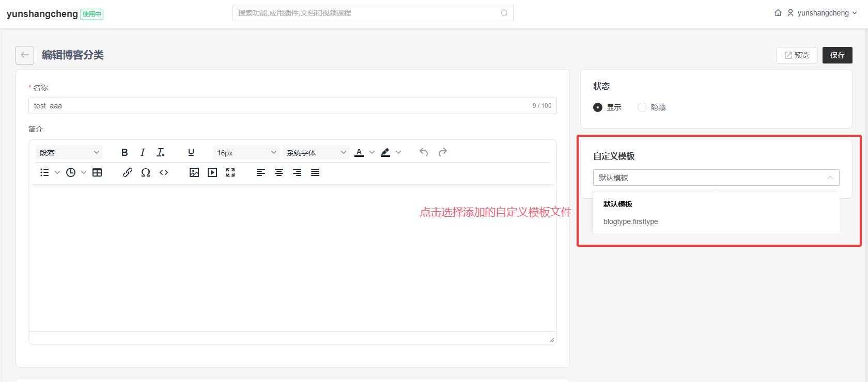Insert an image into the description
868x382 pixels.
(194, 172)
